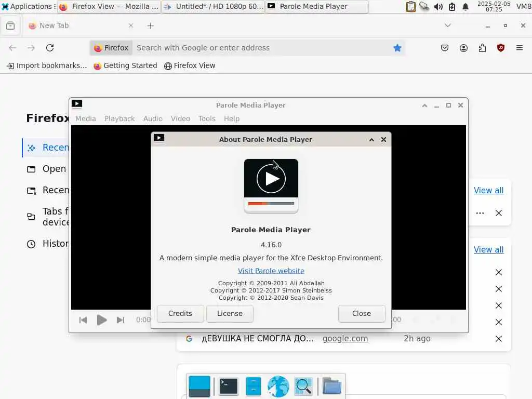Switch to Firefox View taskbar window
This screenshot has height=399, width=532.
(x=109, y=6)
